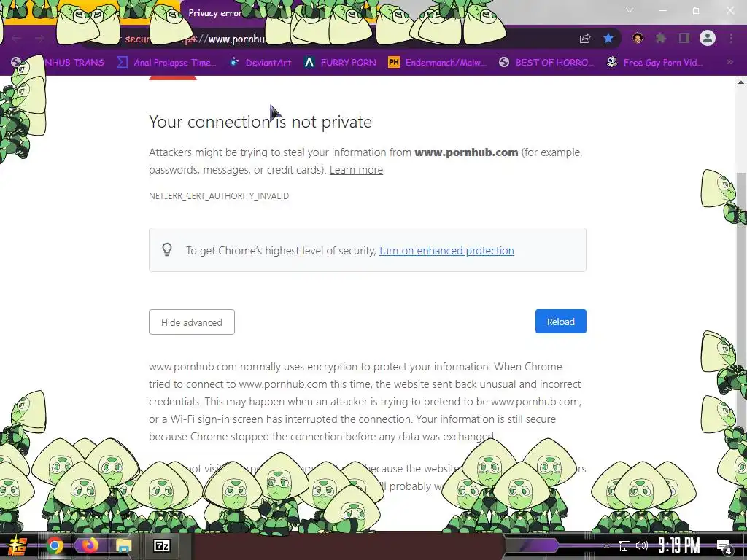Click the volume speaker tray icon
Viewport: 747px width, 560px height.
642,545
